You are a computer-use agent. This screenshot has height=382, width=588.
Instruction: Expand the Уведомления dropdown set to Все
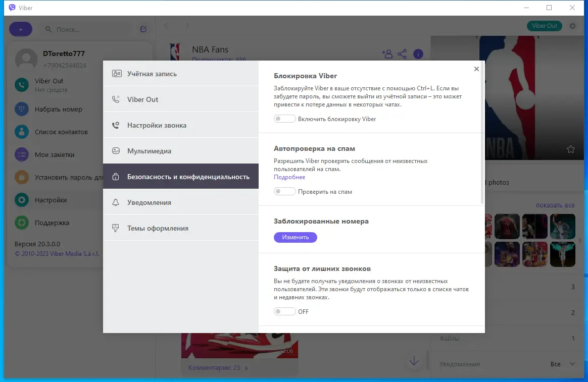(x=566, y=363)
